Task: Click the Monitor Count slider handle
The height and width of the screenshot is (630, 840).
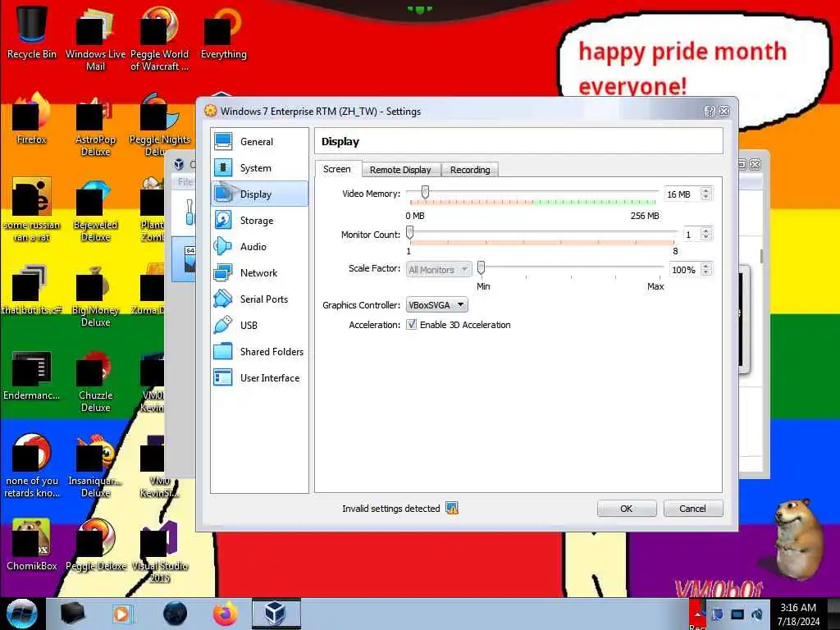Action: pos(410,232)
